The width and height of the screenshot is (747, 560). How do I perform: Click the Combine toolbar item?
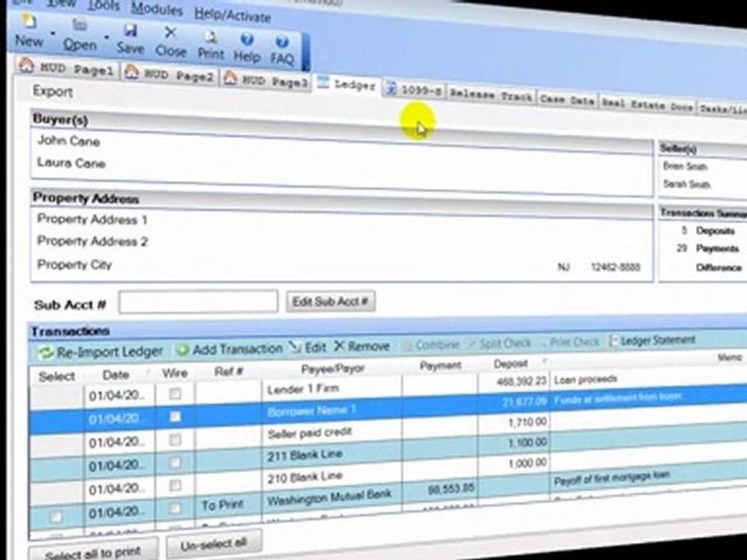431,345
